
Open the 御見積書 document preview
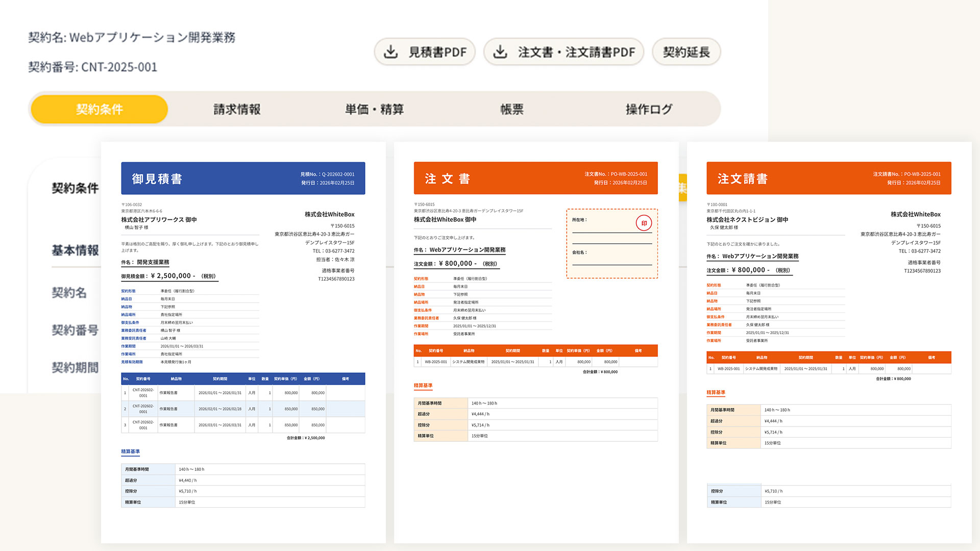pyautogui.click(x=243, y=342)
